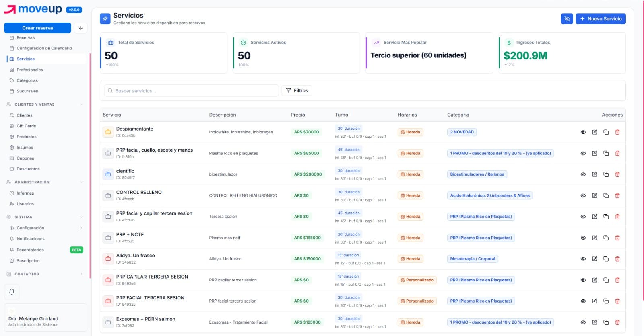This screenshot has width=644, height=336.
Task: Toggle eye icon for PRP CAPILAR TERCERA SESION
Action: [583, 280]
